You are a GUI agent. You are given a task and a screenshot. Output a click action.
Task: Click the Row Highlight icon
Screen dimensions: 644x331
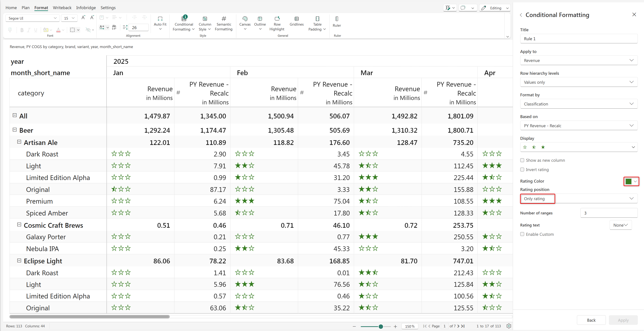click(277, 19)
